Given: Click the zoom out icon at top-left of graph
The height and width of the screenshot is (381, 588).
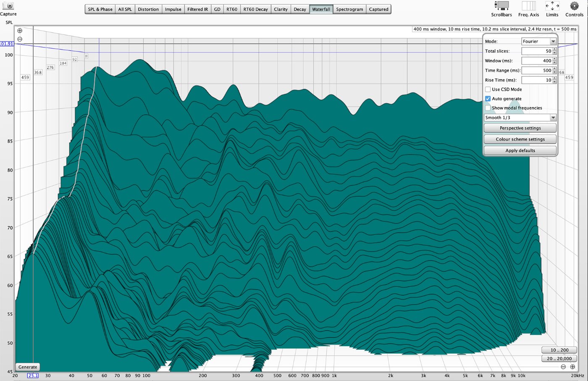Looking at the screenshot, I should [20, 39].
